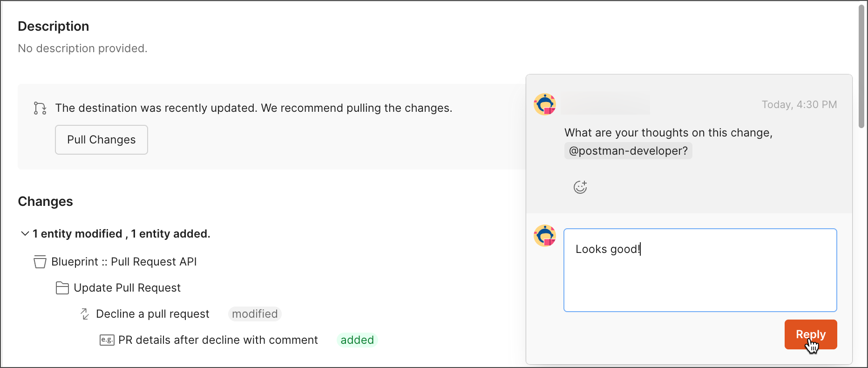The height and width of the screenshot is (368, 868).
Task: Click the @postman-developer mention
Action: click(x=628, y=151)
